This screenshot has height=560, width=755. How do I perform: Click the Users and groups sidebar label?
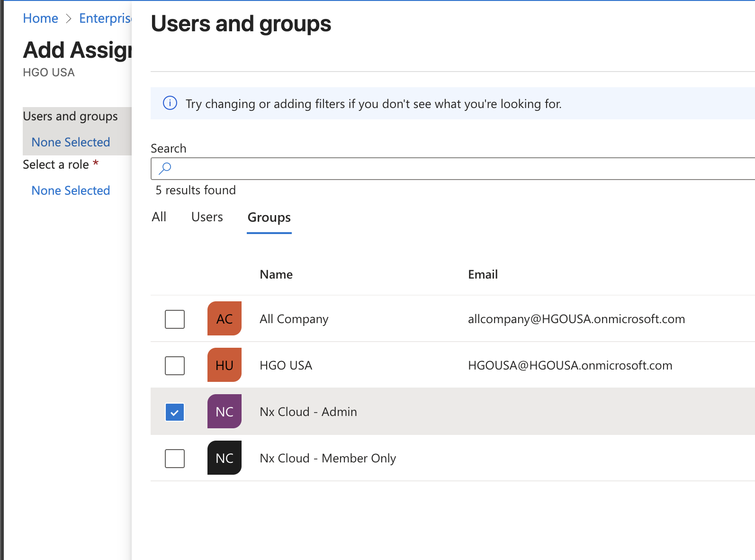tap(70, 116)
